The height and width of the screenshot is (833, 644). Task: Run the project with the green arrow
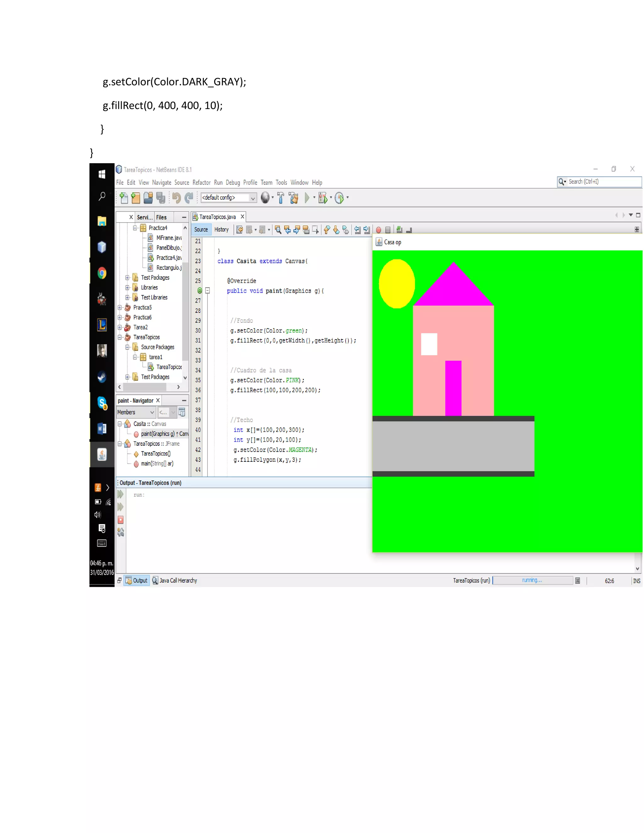coord(307,198)
